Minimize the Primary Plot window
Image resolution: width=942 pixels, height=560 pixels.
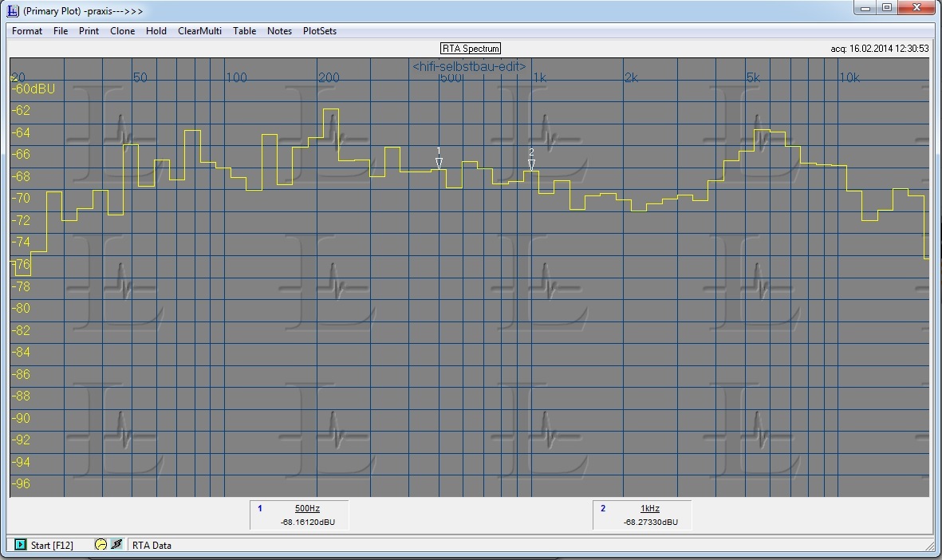pos(865,8)
